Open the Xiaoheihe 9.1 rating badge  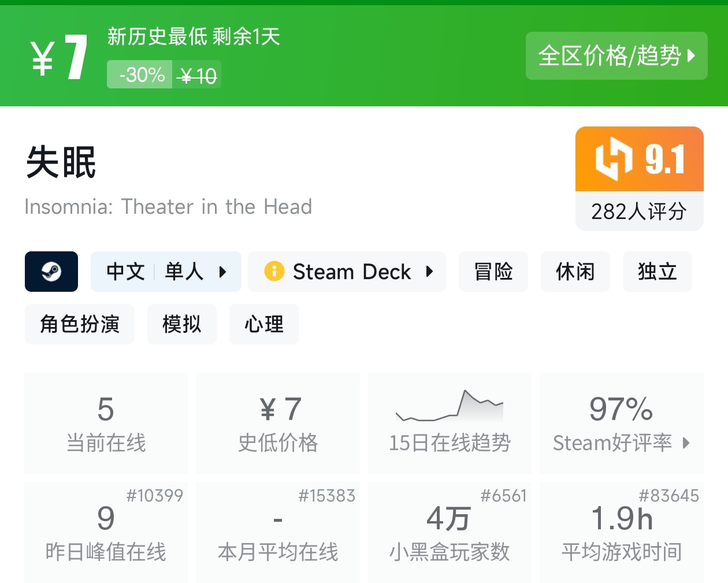[x=639, y=159]
